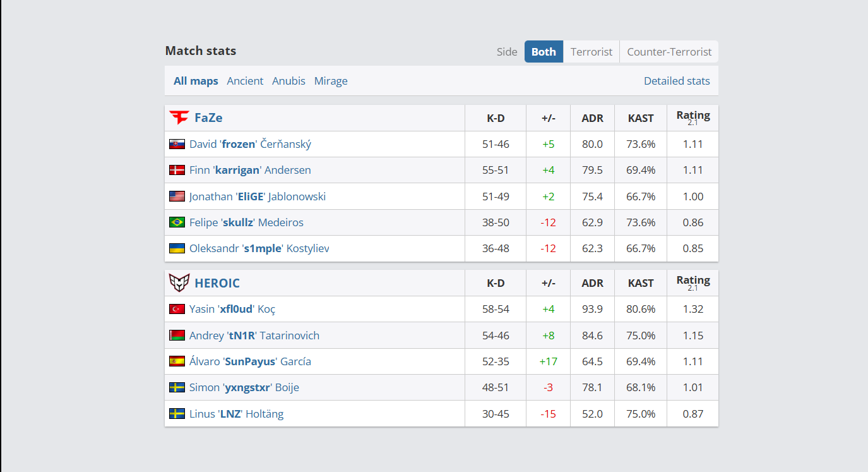Viewport: 868px width, 472px height.
Task: Click the FaZe team logo icon
Action: pos(179,118)
